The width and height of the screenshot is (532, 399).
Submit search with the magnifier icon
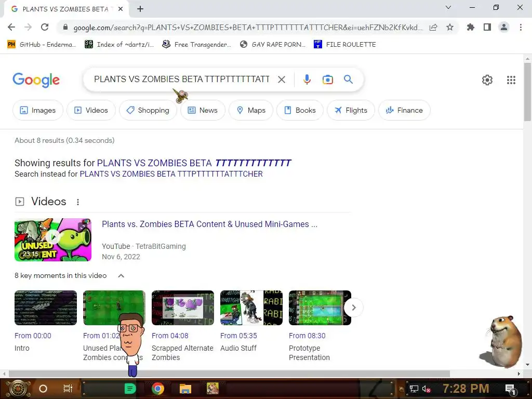click(348, 79)
